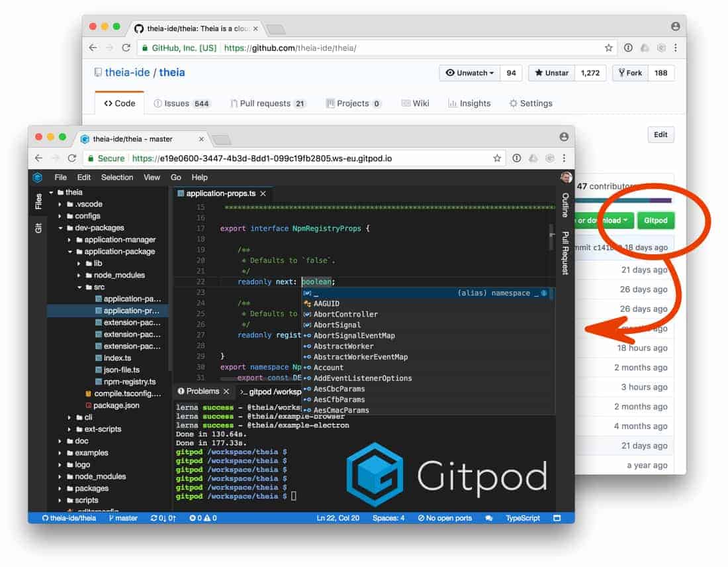The width and height of the screenshot is (728, 567).
Task: Click the profile icon in the Gitpod browser window
Action: [x=564, y=136]
